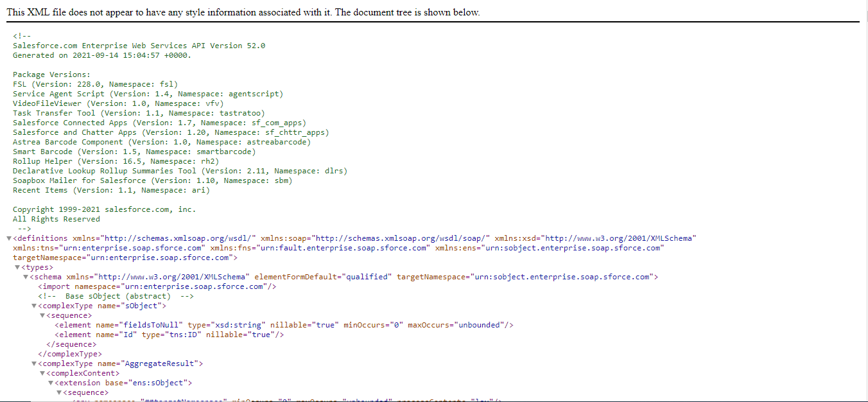Viewport: 868px width, 402px height.
Task: Click the closing </complexType> tag
Action: click(70, 354)
